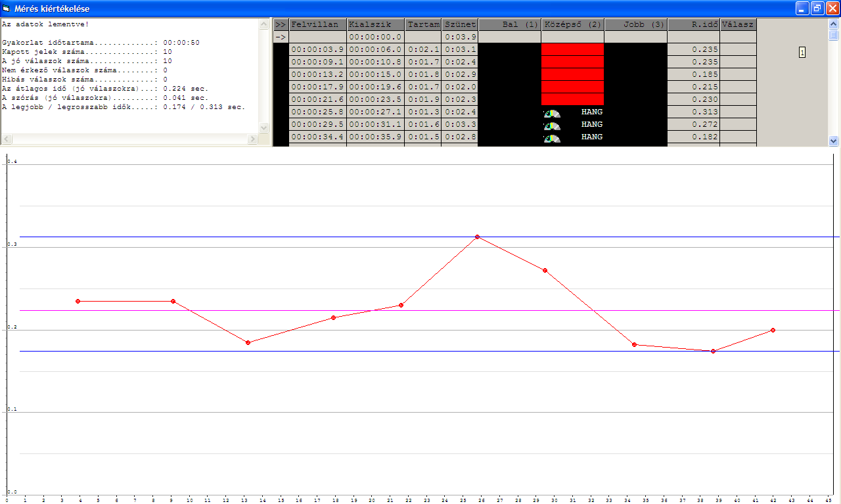Click the 'A legjobb / legrosszabb idők' line
Screen dimensions: 841x504
(124, 107)
